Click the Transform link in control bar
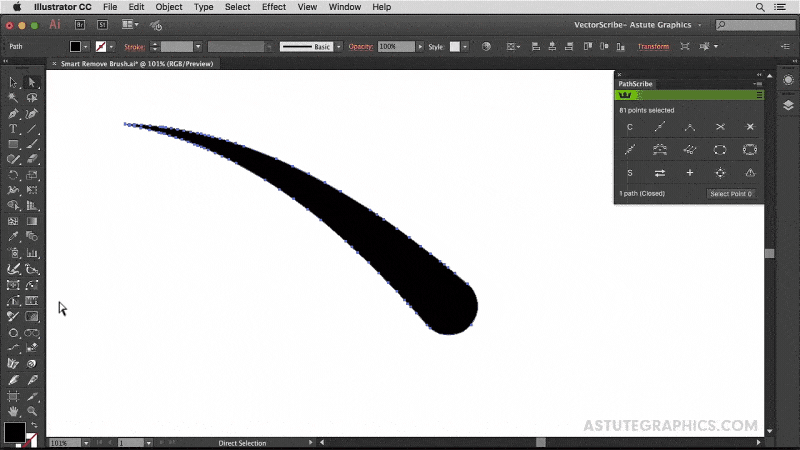 [653, 46]
